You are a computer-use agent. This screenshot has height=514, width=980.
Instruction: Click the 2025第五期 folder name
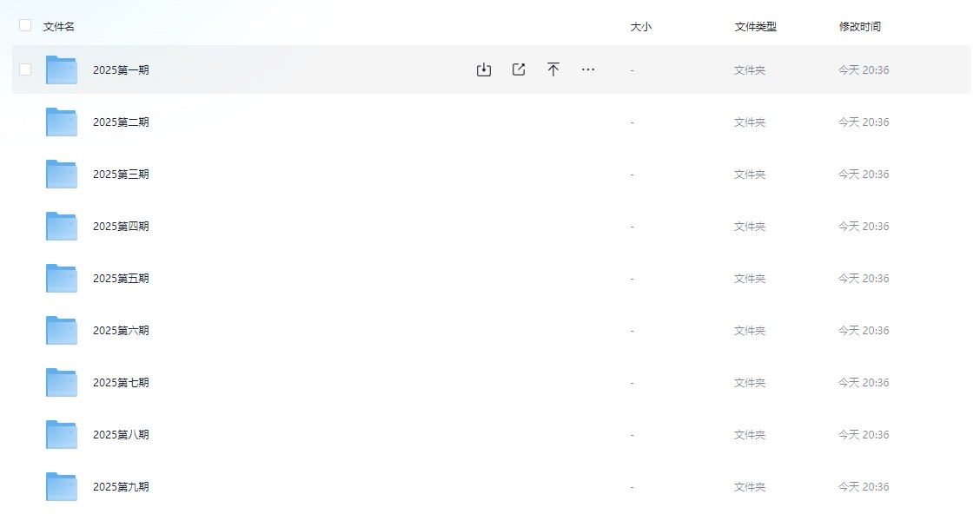point(122,279)
